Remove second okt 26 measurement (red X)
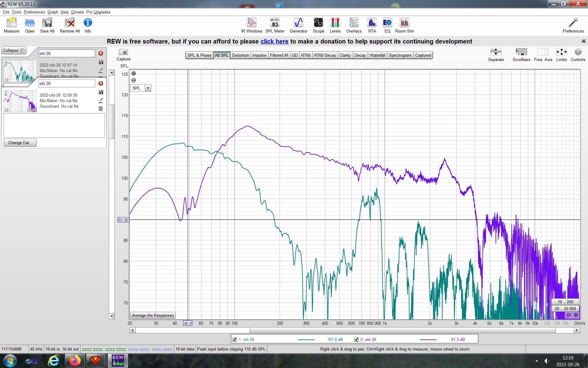 pyautogui.click(x=101, y=83)
